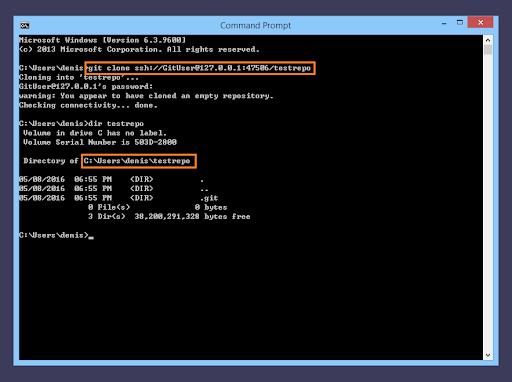
Task: Click the scrollbar down arrow
Action: click(x=488, y=355)
